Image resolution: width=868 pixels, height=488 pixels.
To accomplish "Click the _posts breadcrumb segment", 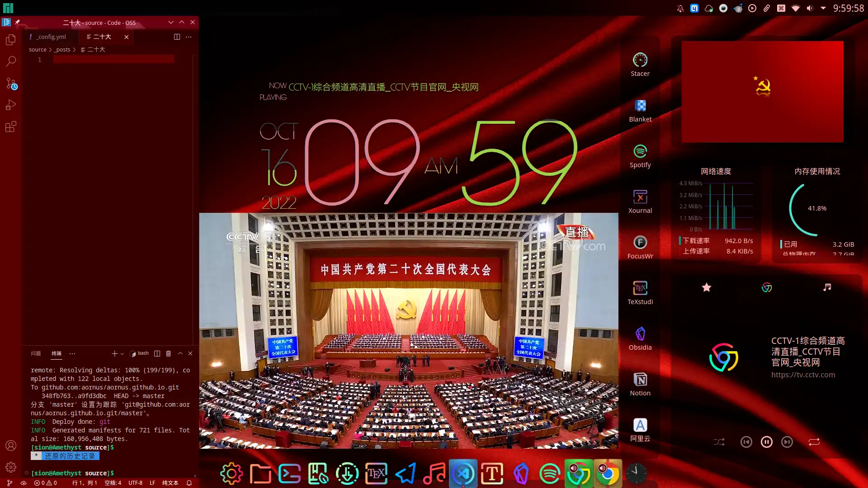I will [63, 50].
